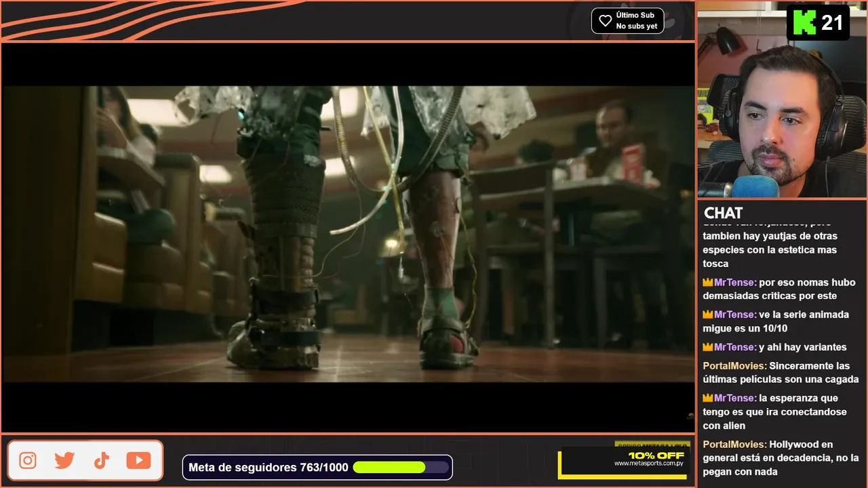Image resolution: width=868 pixels, height=488 pixels.
Task: Click crown badge on 'la esperanza que tengo' message
Action: pos(708,398)
